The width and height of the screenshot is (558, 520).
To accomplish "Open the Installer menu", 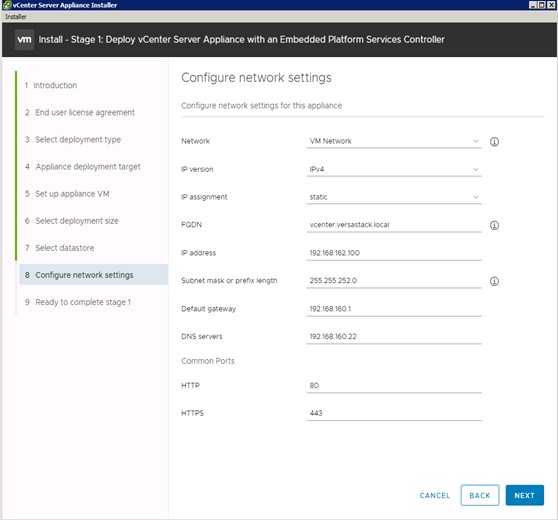I will (16, 17).
